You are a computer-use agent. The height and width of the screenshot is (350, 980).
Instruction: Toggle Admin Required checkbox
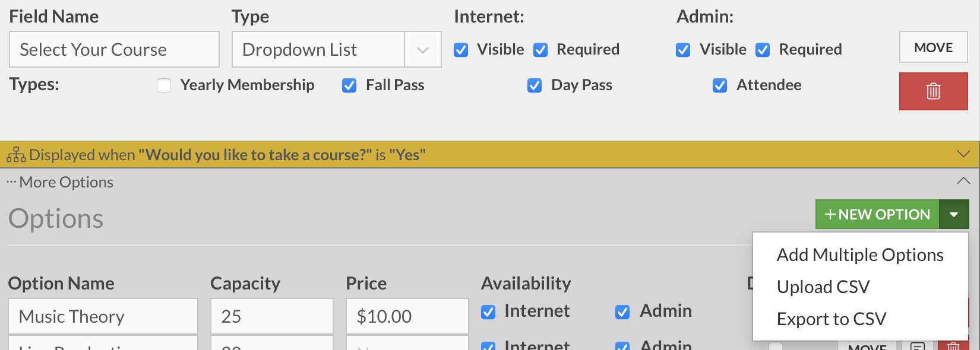tap(763, 50)
